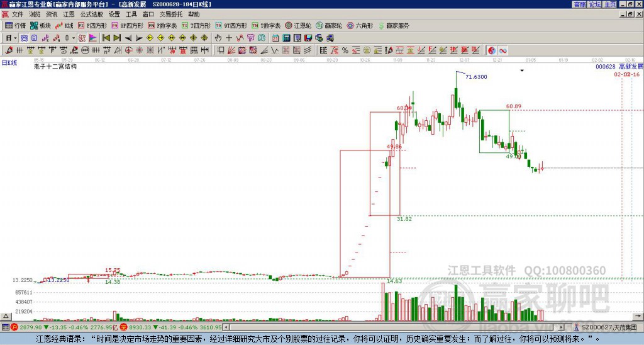Toggle the infinity symbol button
The image size is (644, 345).
(x=502, y=50)
